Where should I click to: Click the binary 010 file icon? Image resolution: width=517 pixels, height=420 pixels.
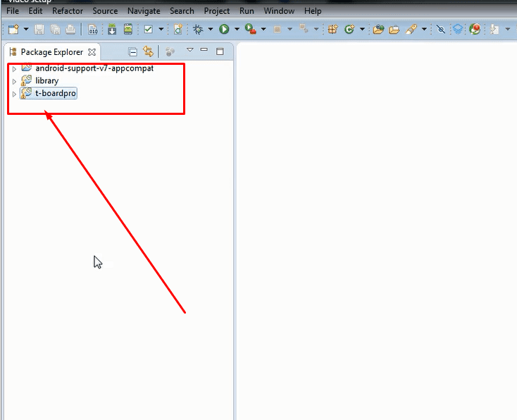93,30
